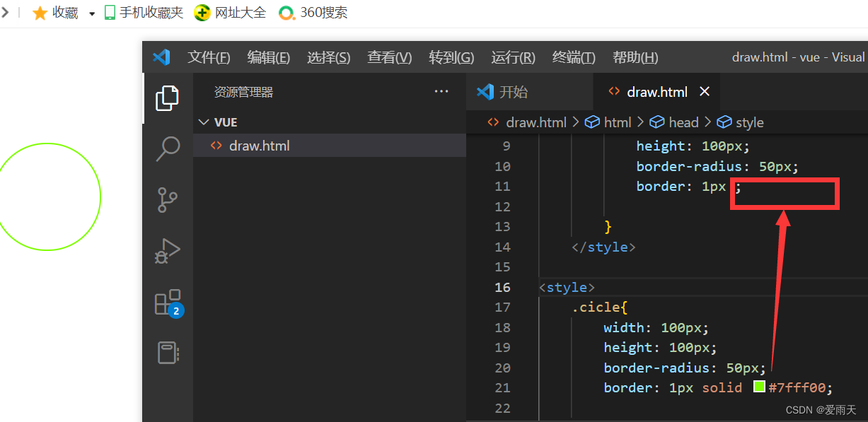868x422 pixels.
Task: Open the Explorer view in activity bar
Action: pos(167,98)
